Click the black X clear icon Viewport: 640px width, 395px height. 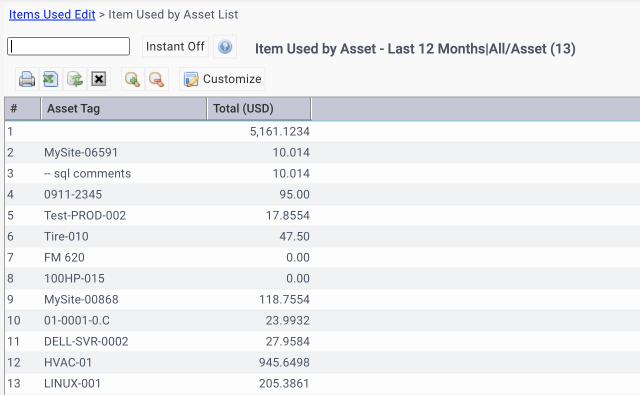coord(99,79)
